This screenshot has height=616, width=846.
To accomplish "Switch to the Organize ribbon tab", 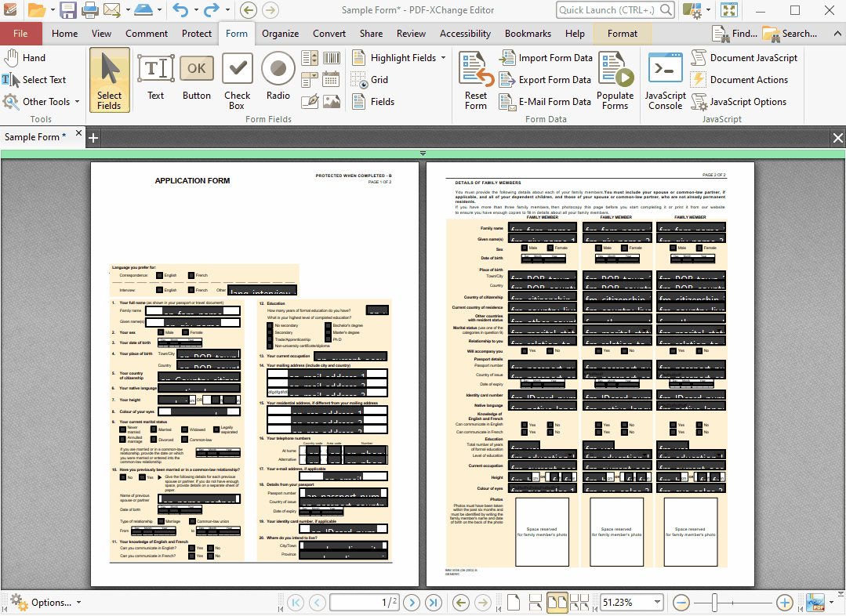I will click(x=280, y=34).
